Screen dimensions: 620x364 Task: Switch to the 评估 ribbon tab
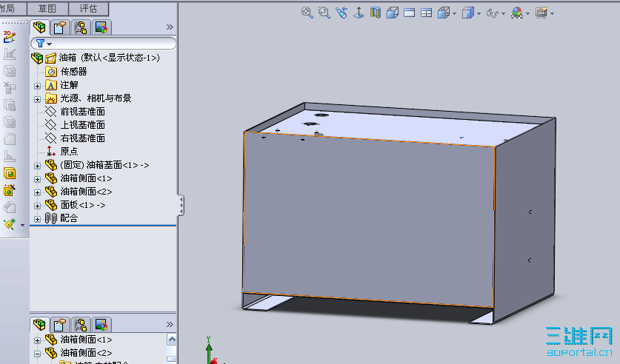coord(88,8)
